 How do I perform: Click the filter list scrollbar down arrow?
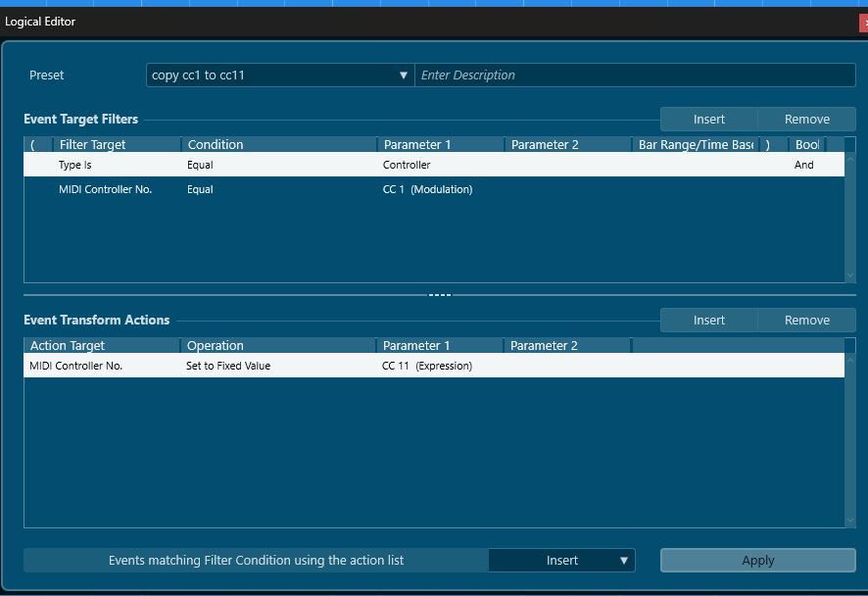click(850, 275)
